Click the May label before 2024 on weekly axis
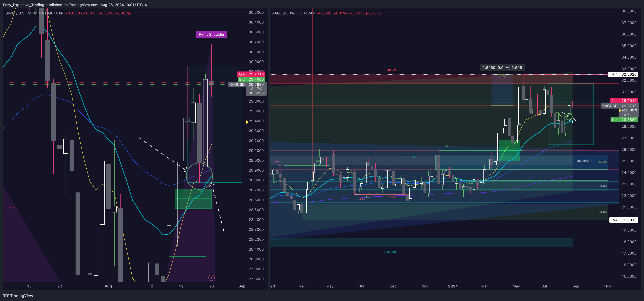644x301 pixels. point(330,286)
